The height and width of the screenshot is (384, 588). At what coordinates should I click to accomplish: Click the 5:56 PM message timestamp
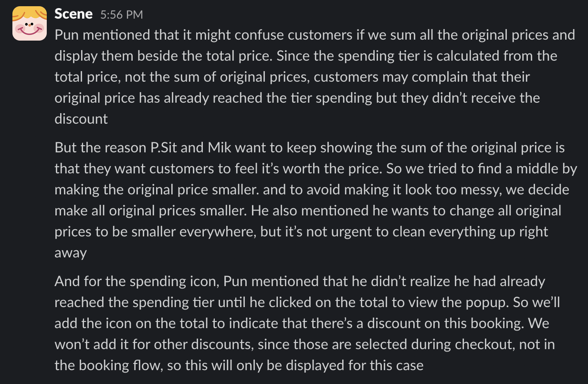coord(121,15)
